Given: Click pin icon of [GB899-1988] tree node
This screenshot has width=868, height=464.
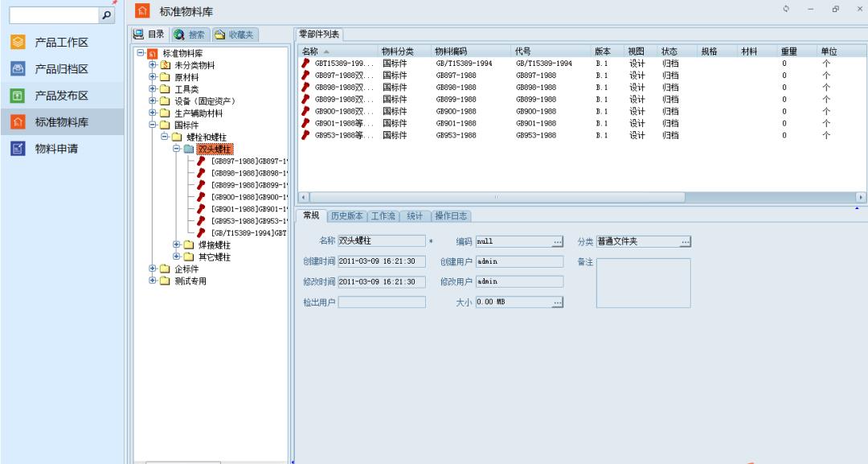Looking at the screenshot, I should (201, 185).
